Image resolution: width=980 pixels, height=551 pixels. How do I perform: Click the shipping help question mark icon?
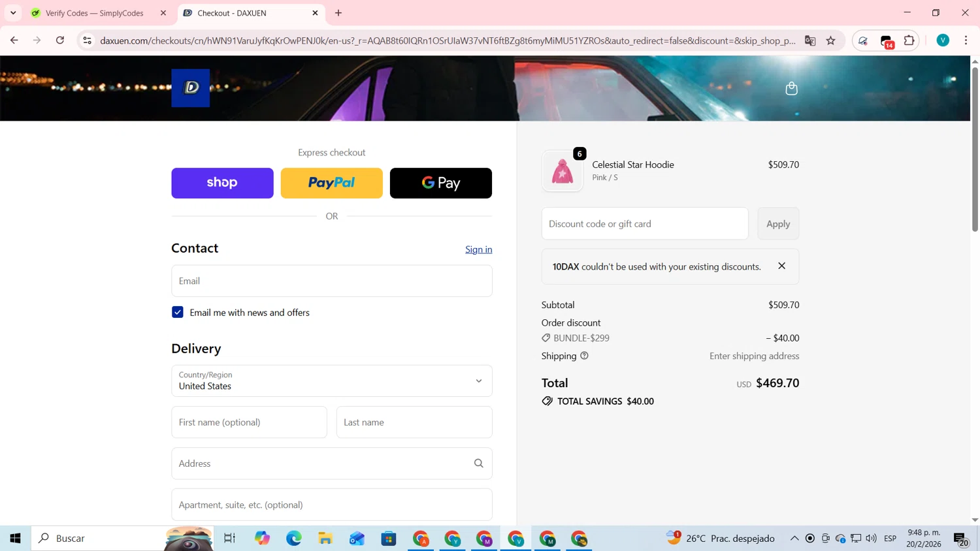(x=584, y=356)
